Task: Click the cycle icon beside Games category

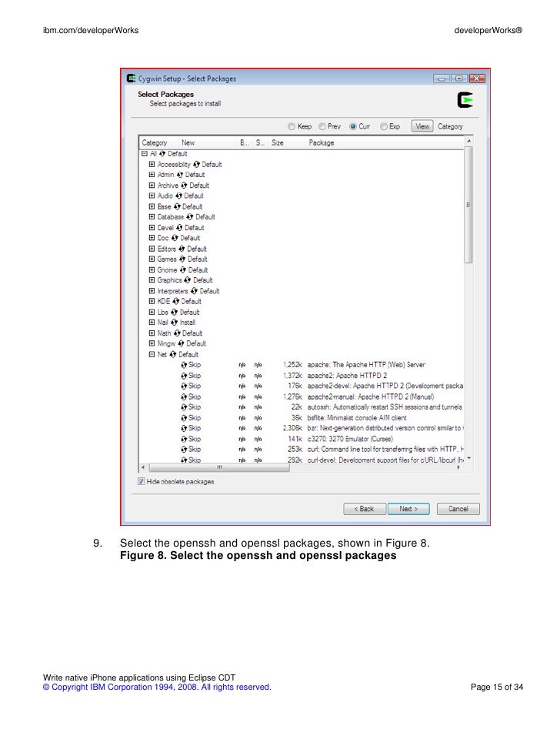Action: point(182,259)
